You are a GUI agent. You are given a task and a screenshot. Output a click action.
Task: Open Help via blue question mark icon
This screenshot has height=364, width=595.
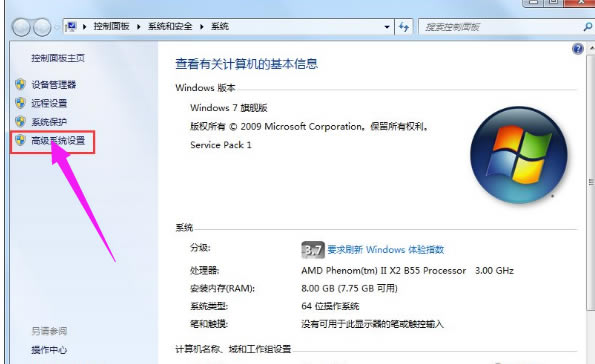click(x=578, y=49)
